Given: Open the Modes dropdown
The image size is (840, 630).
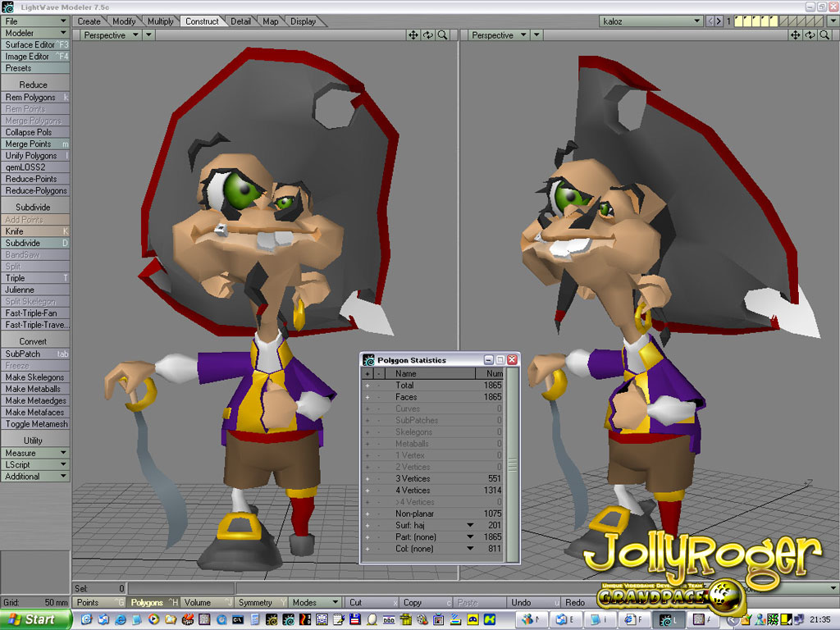Looking at the screenshot, I should [x=315, y=603].
